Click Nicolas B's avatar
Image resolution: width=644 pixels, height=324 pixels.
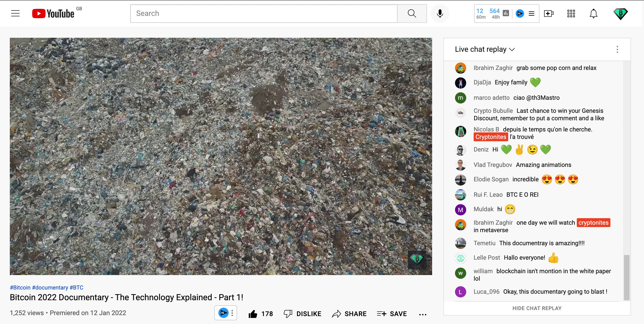461,131
